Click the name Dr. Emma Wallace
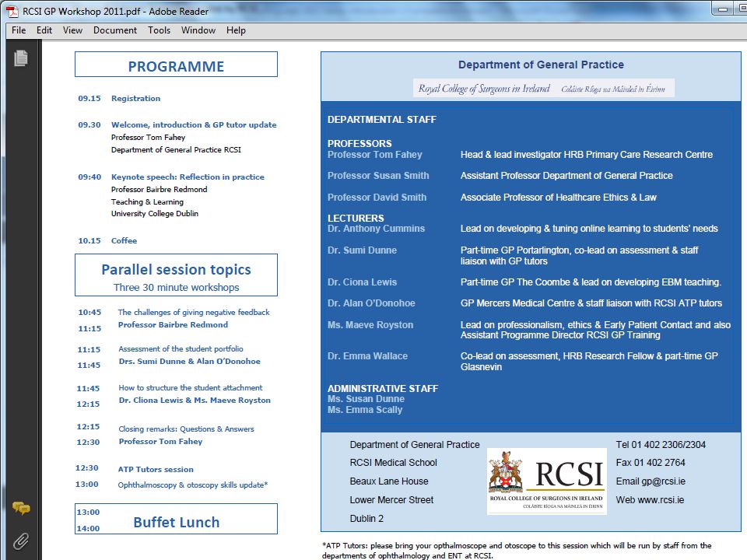Viewport: 747px width, 560px height. click(x=367, y=355)
